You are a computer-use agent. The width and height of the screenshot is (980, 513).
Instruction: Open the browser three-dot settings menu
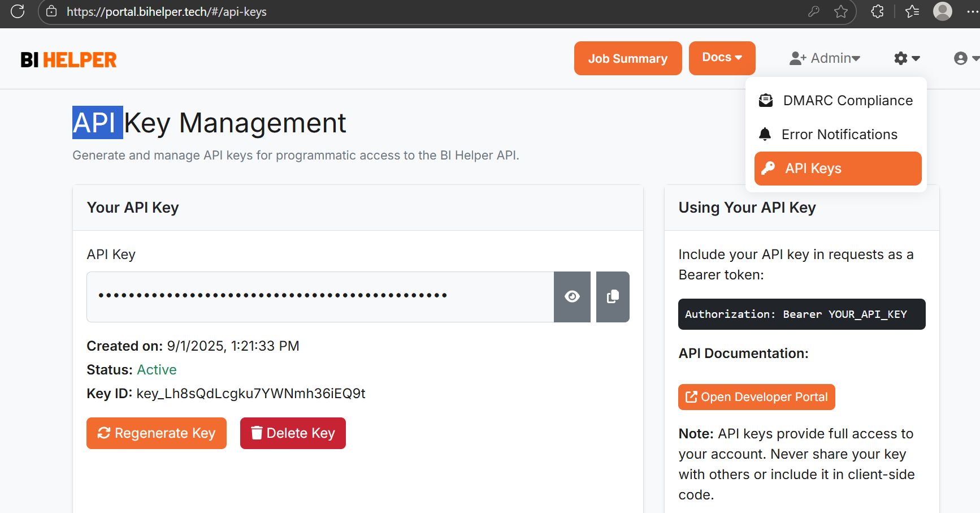973,11
